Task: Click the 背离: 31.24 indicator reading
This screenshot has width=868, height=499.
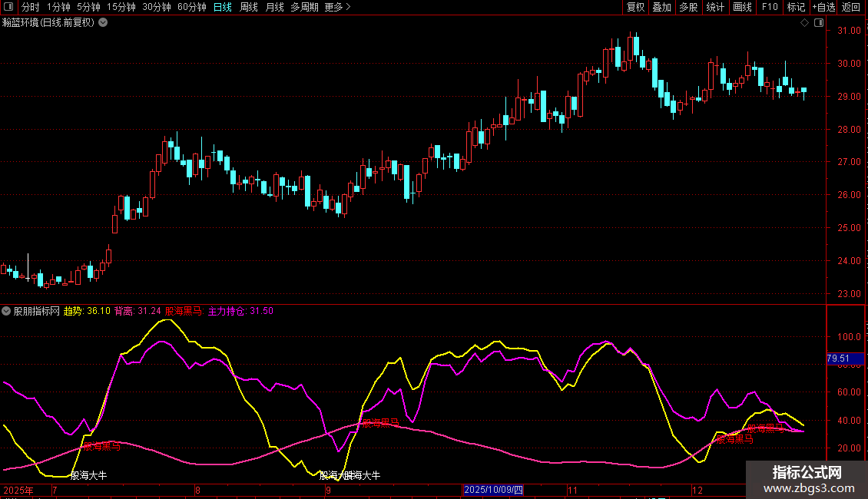Action: [137, 311]
